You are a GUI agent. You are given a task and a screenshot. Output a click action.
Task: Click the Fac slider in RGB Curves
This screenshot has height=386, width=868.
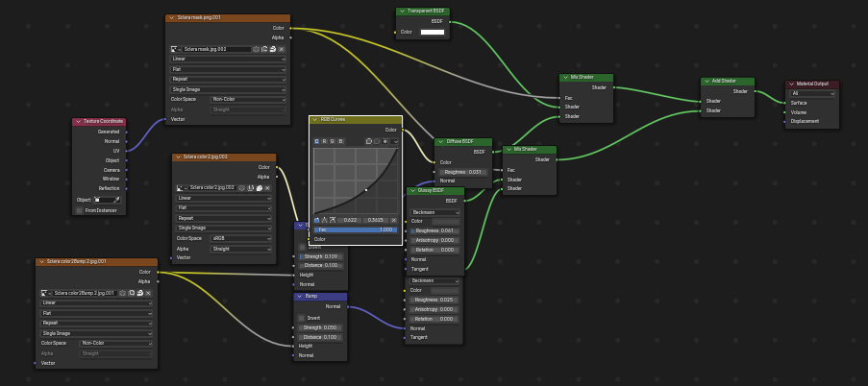tap(356, 229)
